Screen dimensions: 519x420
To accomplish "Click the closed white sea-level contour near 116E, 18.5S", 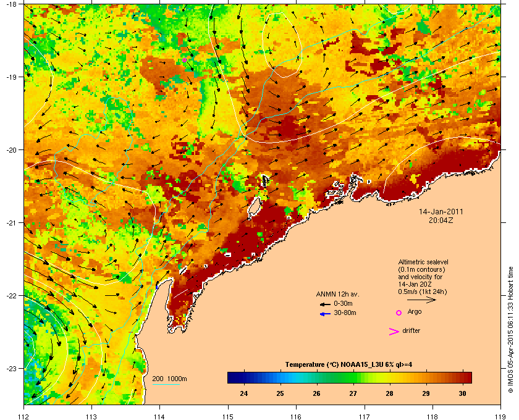I will pos(282,45).
